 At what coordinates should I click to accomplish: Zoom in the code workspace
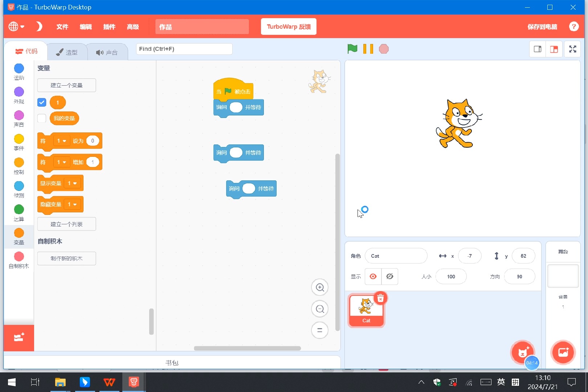pyautogui.click(x=320, y=287)
